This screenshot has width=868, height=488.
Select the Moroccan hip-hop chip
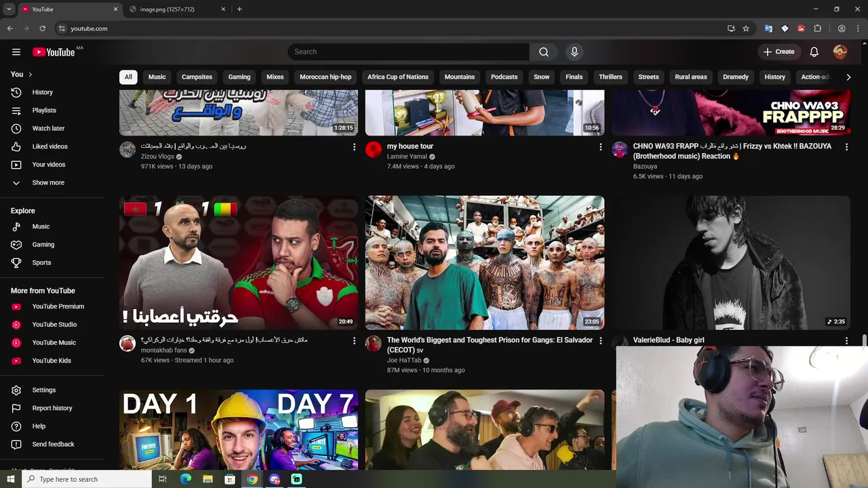pos(325,77)
